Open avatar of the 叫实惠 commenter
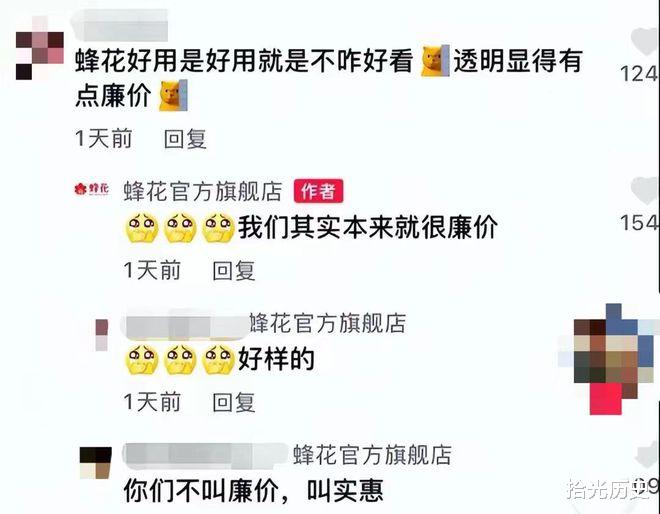Viewport: 660px width, 514px height. (x=96, y=463)
